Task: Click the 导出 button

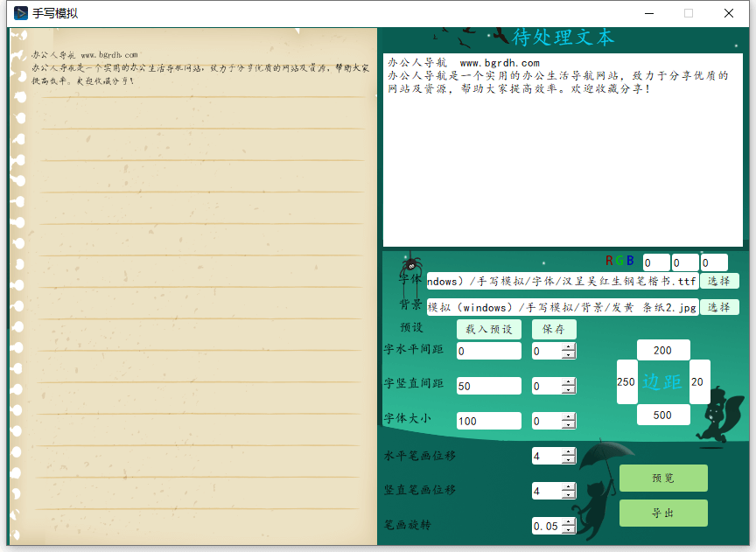Action: point(662,514)
